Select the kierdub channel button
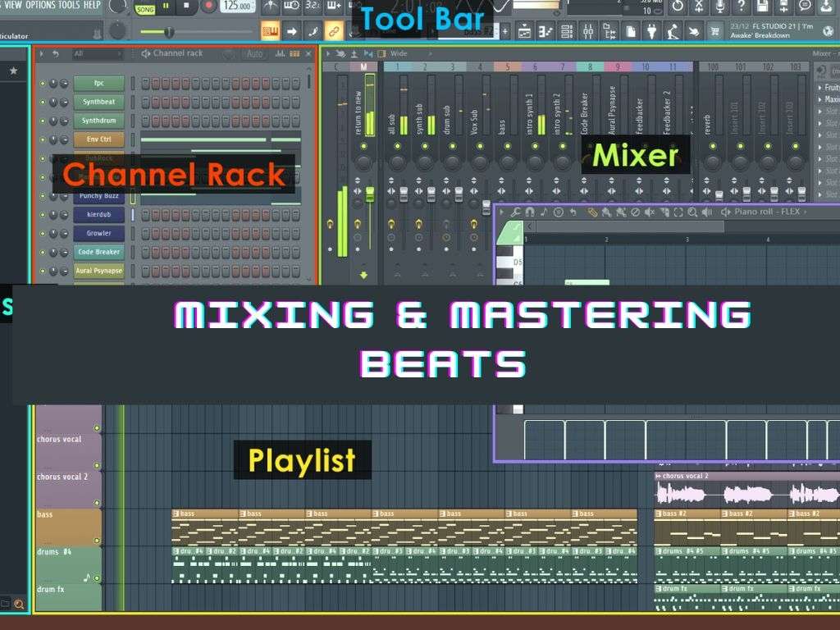 (x=99, y=214)
